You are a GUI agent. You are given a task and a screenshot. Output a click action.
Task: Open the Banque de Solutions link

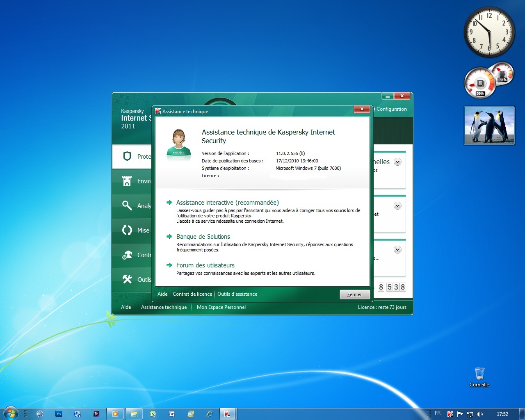pyautogui.click(x=203, y=237)
